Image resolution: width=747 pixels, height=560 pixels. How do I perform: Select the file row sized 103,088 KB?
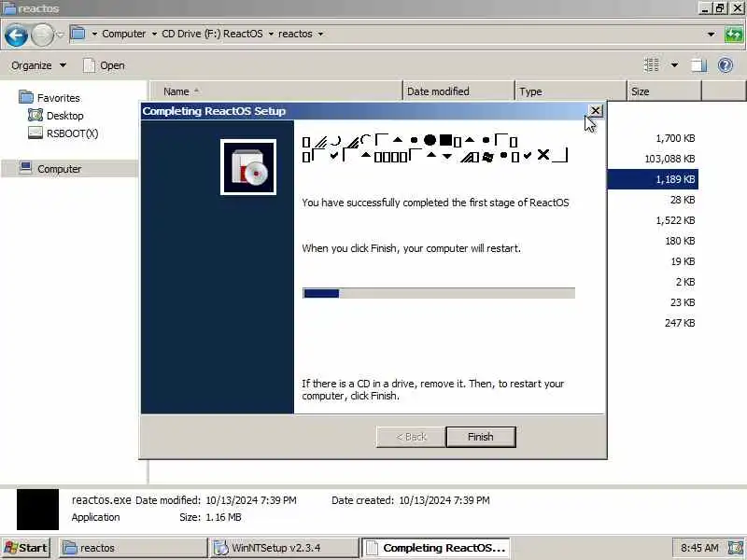point(669,159)
